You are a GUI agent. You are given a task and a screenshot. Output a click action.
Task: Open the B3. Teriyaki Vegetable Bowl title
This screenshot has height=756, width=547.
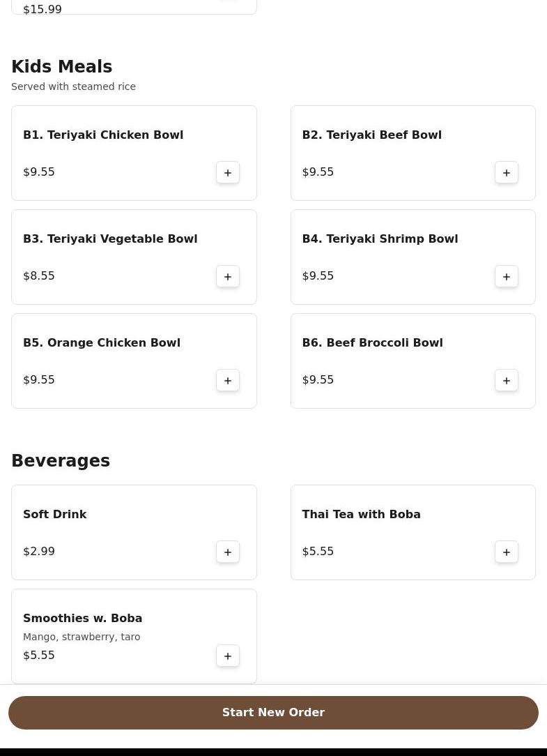(x=110, y=239)
